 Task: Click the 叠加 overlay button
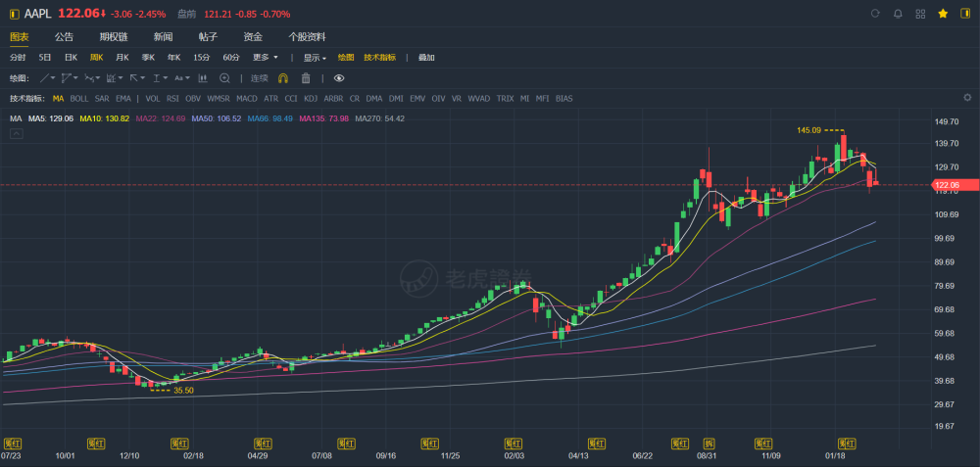click(426, 57)
